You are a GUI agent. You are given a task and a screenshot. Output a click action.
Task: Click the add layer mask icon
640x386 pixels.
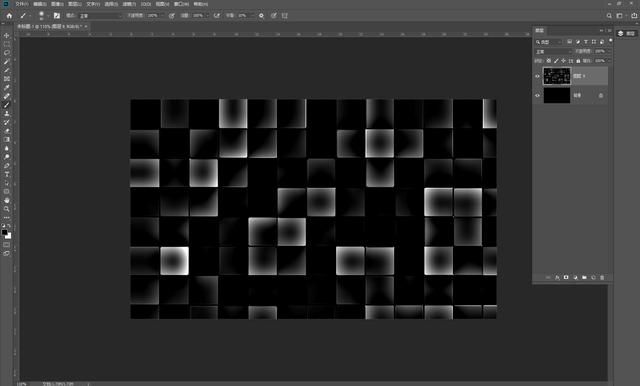[566, 277]
